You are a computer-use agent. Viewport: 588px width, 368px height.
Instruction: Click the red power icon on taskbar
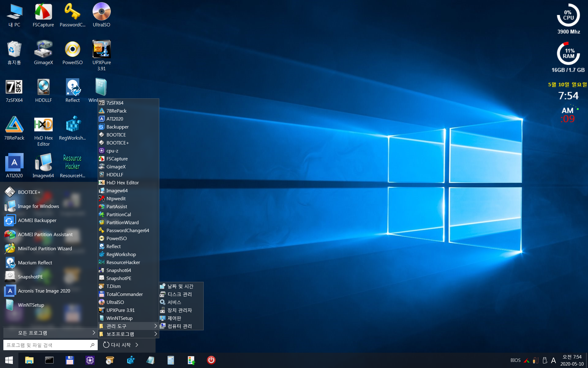[x=211, y=360]
